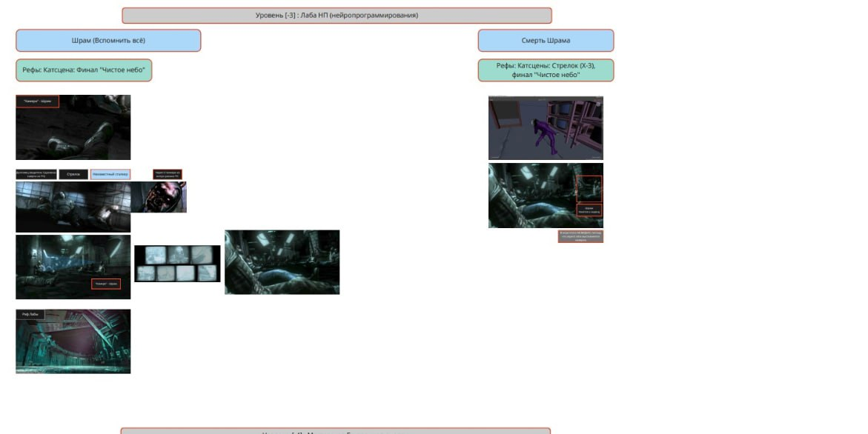Screen dimensions: 868x434
Task: Select the "Смерть Шрама" blue card
Action: coord(546,40)
